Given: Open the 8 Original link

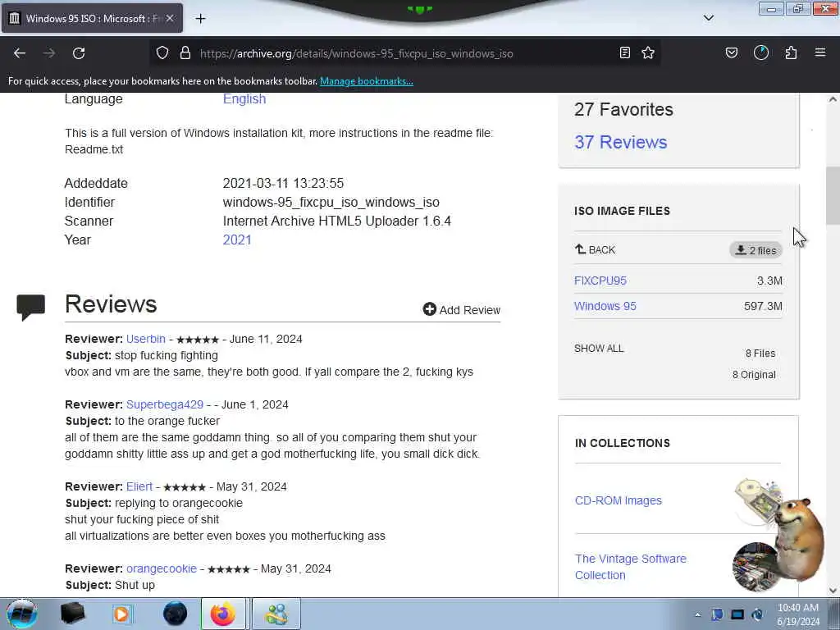Looking at the screenshot, I should point(754,375).
